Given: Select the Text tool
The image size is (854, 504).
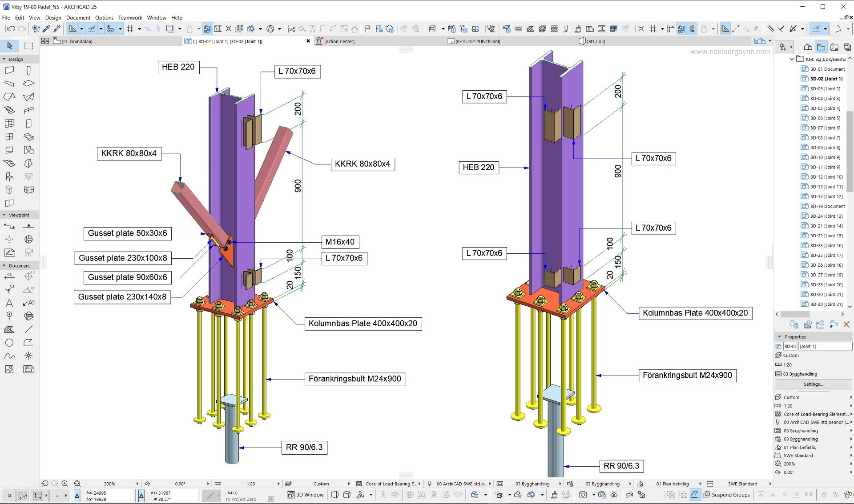Looking at the screenshot, I should [x=9, y=303].
